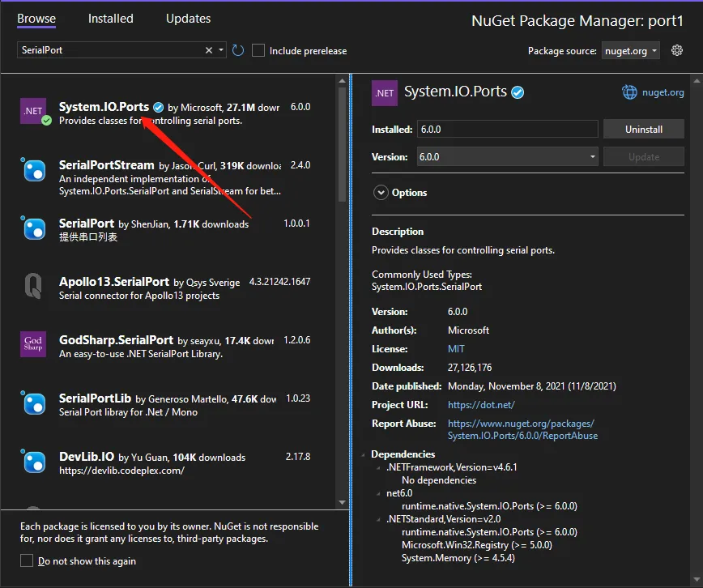Click the Microsoft.Win32.Registry dependency entry
Viewport: 703px width, 588px height.
point(476,545)
